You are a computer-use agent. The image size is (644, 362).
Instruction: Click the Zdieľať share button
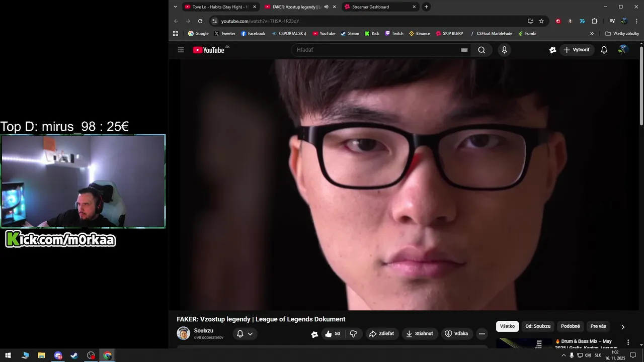[381, 334]
